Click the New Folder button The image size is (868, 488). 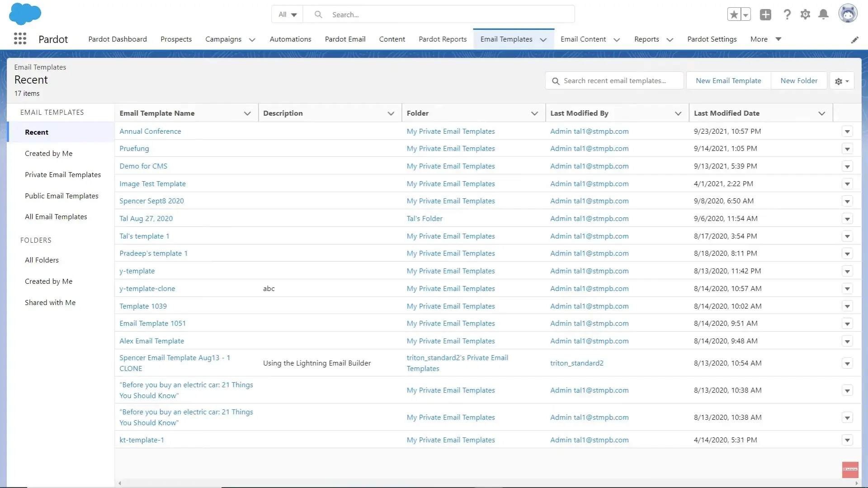(799, 81)
